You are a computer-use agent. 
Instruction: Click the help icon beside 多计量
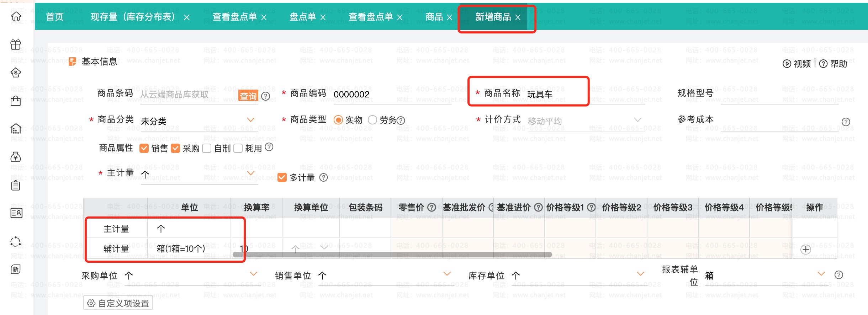coord(323,177)
